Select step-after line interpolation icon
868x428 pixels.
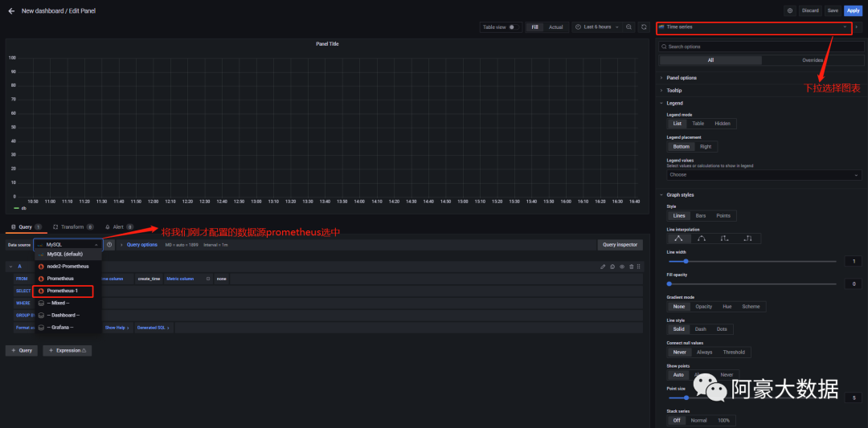pos(748,238)
